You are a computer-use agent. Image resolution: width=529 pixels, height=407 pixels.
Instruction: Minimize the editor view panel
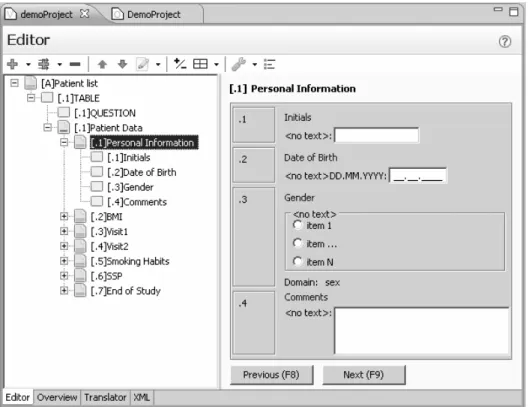click(x=498, y=9)
